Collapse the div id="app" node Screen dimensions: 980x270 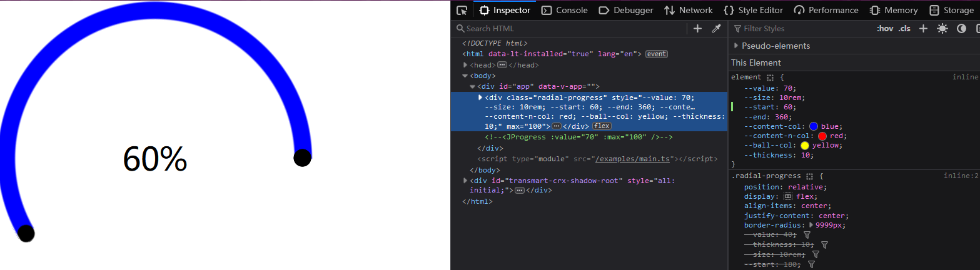(x=473, y=86)
